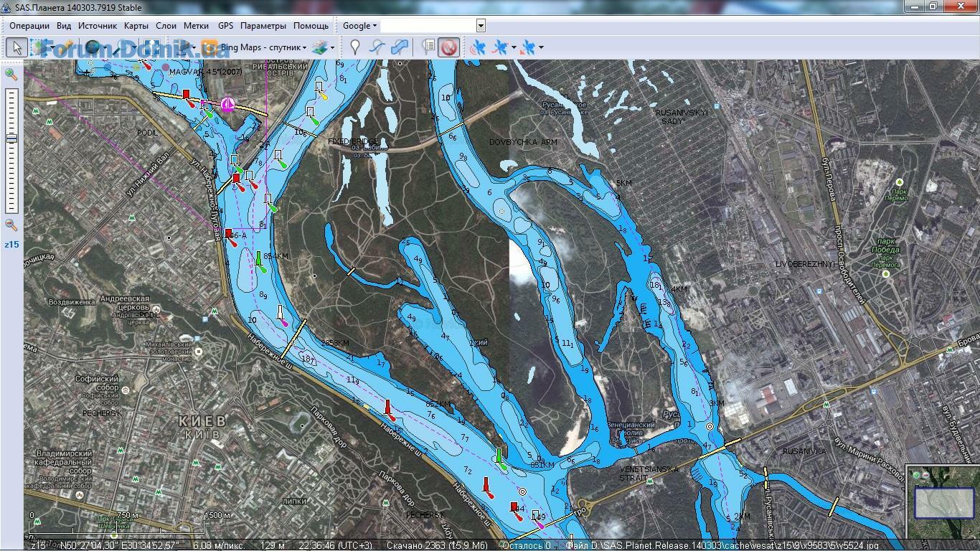The height and width of the screenshot is (551, 980).
Task: Toggle GPS track recording icon
Action: tap(501, 47)
